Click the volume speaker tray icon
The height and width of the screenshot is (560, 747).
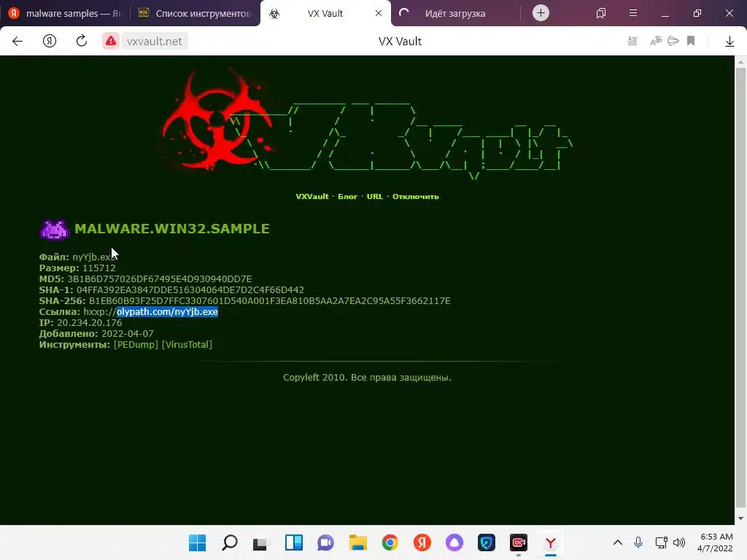[679, 542]
